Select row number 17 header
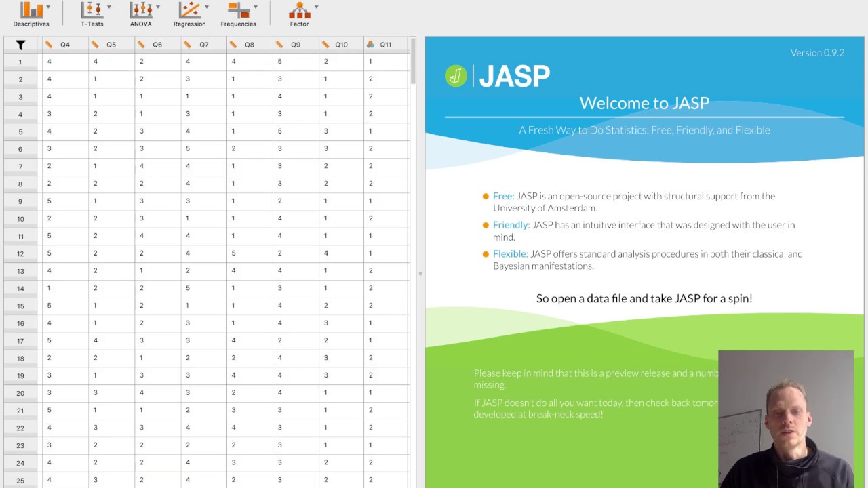Image resolution: width=868 pixels, height=488 pixels. [20, 341]
